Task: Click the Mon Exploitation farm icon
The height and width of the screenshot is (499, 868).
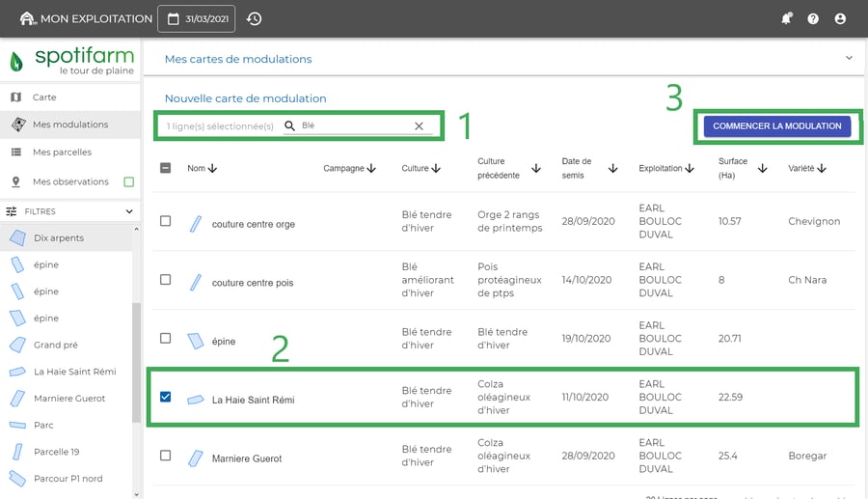Action: [x=27, y=19]
